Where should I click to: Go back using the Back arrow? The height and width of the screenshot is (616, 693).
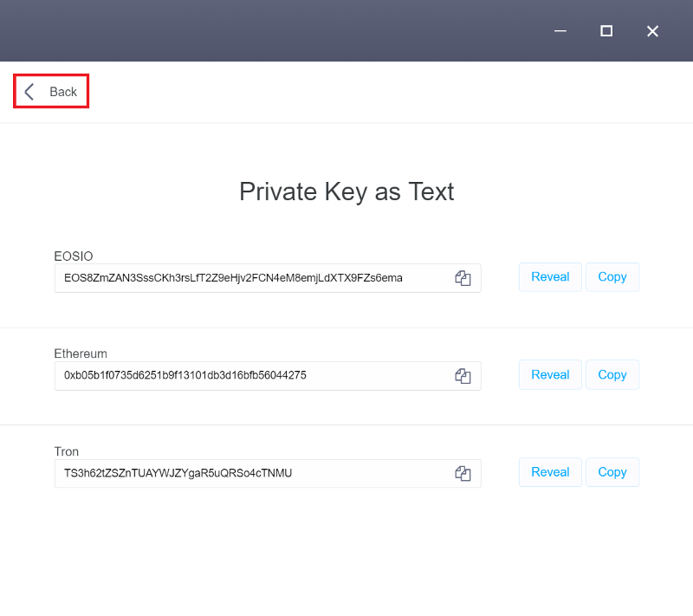pyautogui.click(x=51, y=92)
